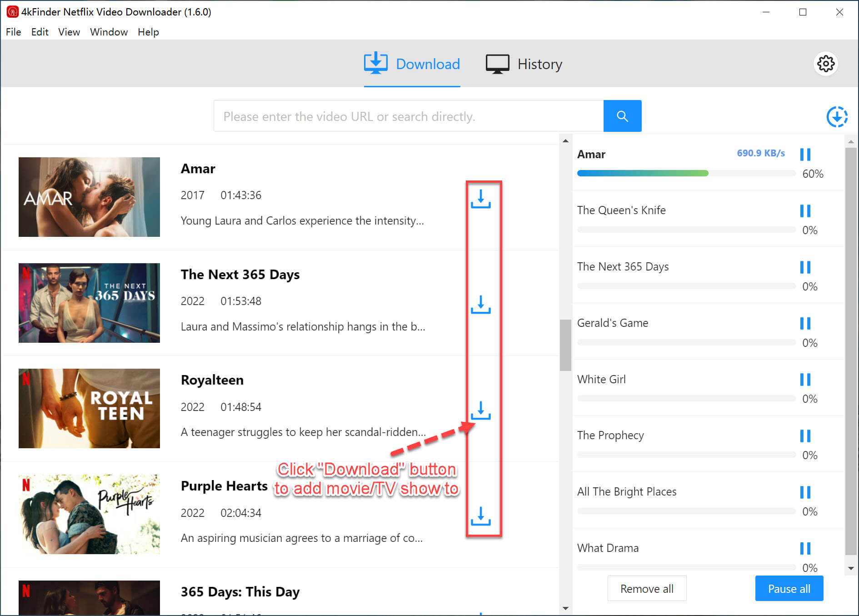This screenshot has width=859, height=616.
Task: Open the Help menu
Action: pyautogui.click(x=148, y=32)
